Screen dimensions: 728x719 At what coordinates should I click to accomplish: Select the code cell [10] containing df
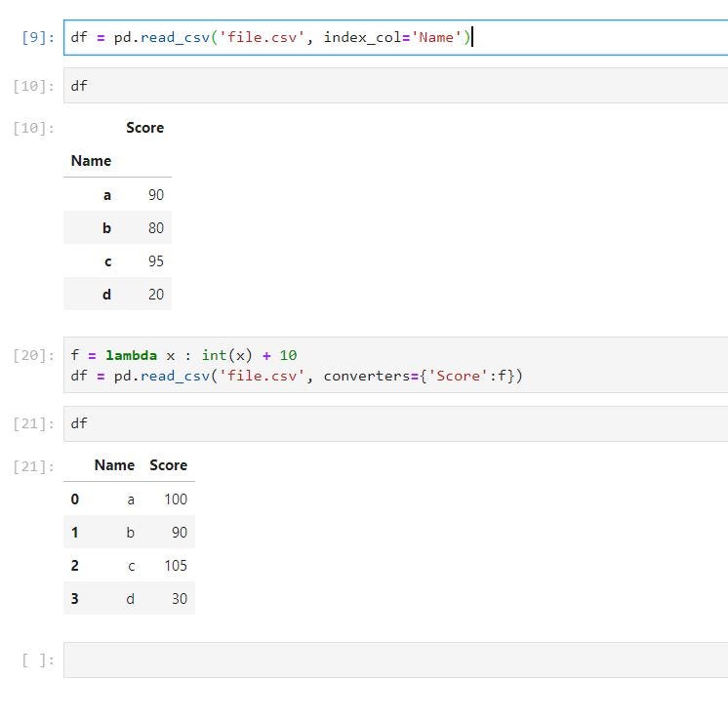pos(395,86)
